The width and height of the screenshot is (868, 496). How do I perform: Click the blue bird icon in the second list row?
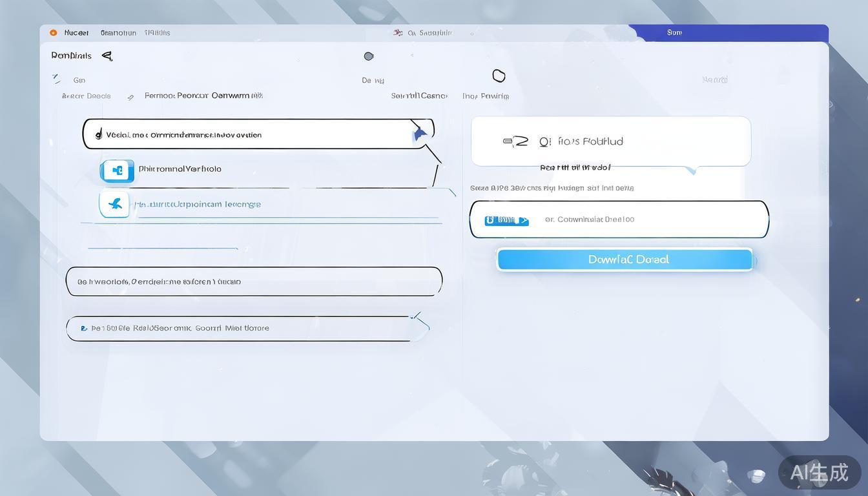[x=115, y=204]
